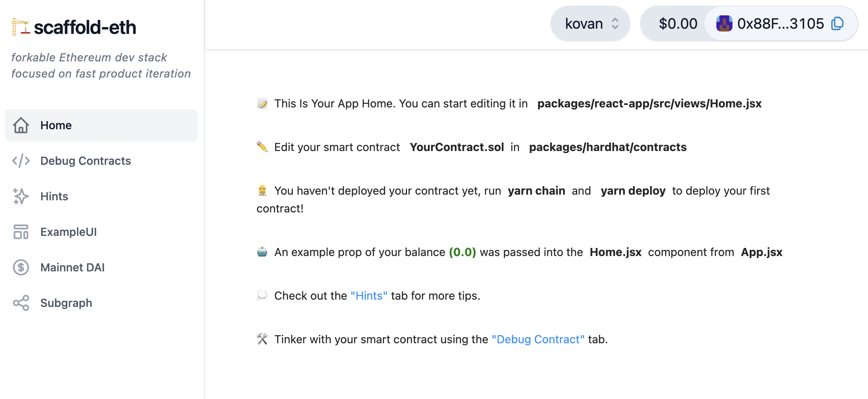Follow the blue "Debug Contract" link

(x=538, y=339)
